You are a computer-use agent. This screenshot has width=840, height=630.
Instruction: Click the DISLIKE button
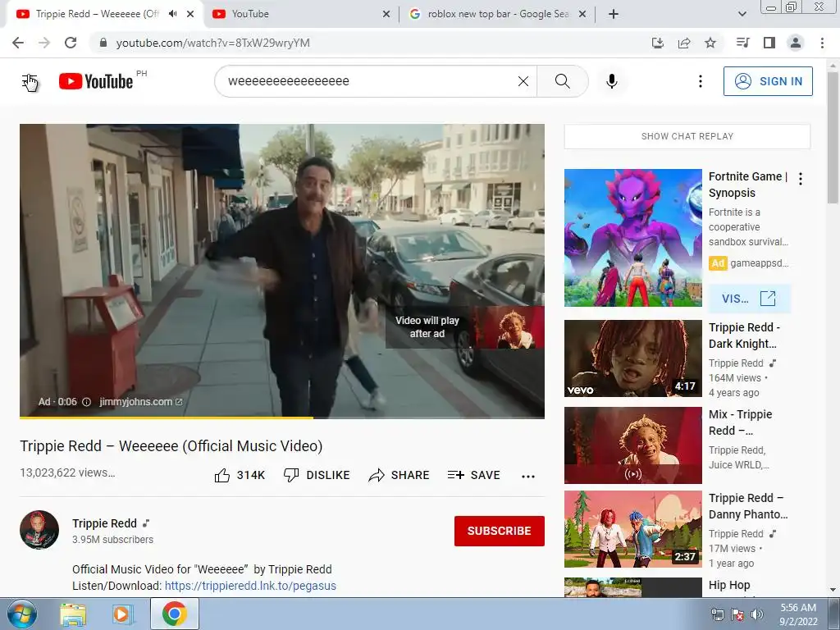[317, 475]
